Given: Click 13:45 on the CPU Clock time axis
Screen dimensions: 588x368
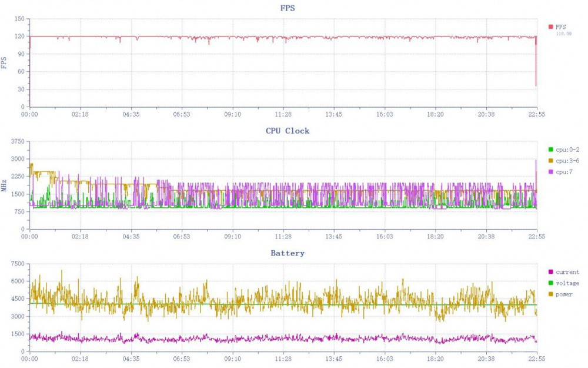Looking at the screenshot, I should [334, 237].
